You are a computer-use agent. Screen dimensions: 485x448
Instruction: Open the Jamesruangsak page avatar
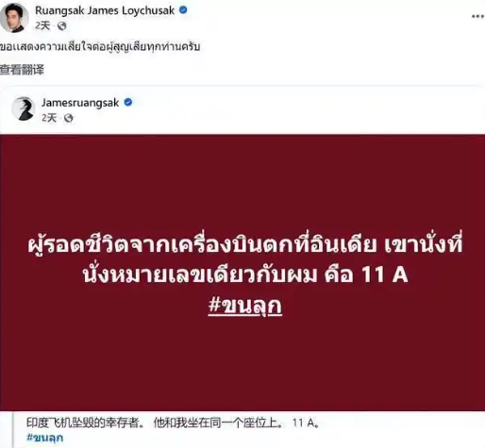23,108
